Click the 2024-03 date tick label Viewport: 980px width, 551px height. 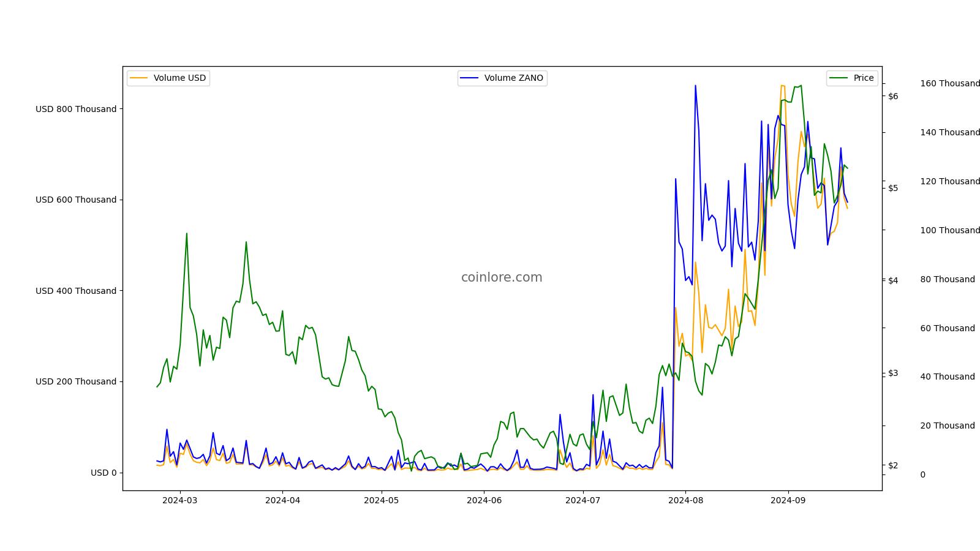[180, 500]
